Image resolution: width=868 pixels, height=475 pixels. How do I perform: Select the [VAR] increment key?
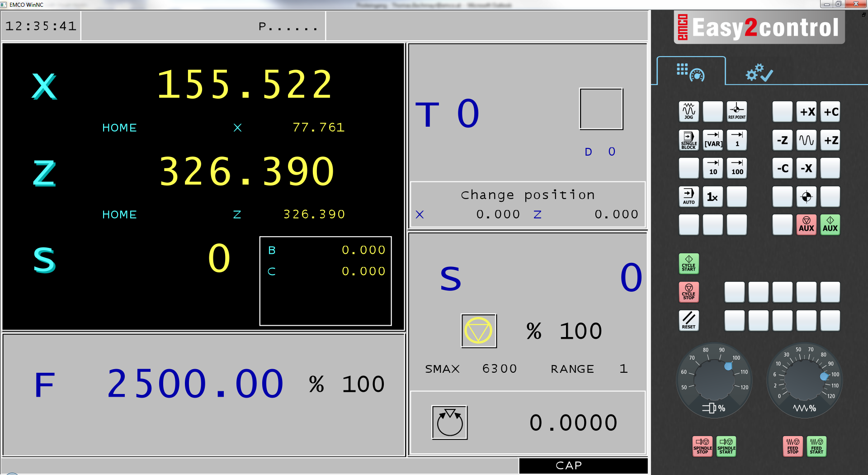tap(713, 140)
